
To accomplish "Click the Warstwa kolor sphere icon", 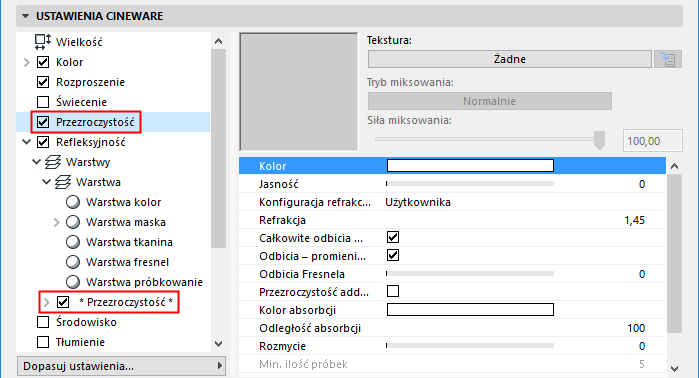I will [x=73, y=202].
